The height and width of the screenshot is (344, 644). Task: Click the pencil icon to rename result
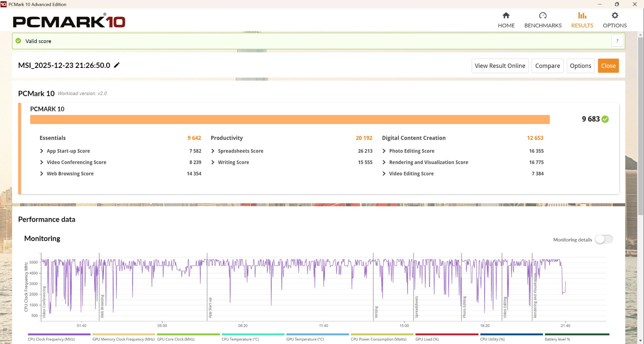(x=117, y=65)
